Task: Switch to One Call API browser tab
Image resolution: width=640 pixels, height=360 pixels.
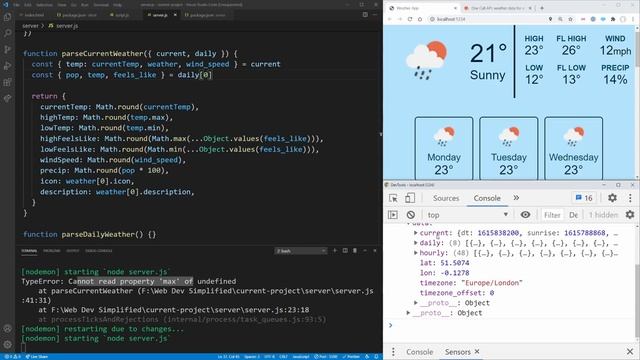Action: pos(497,8)
